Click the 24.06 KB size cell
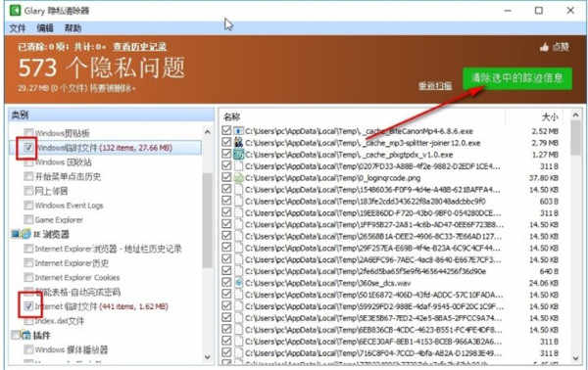Screen dimensions: 588x370 [544, 283]
